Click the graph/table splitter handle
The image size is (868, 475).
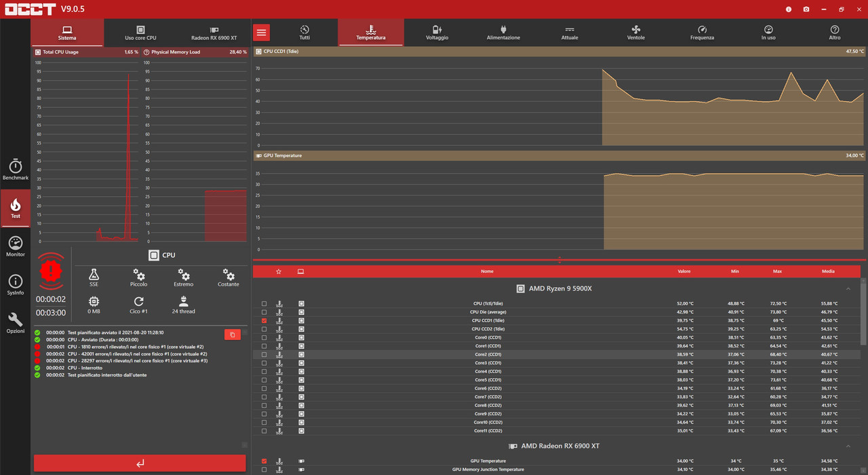[x=559, y=260]
